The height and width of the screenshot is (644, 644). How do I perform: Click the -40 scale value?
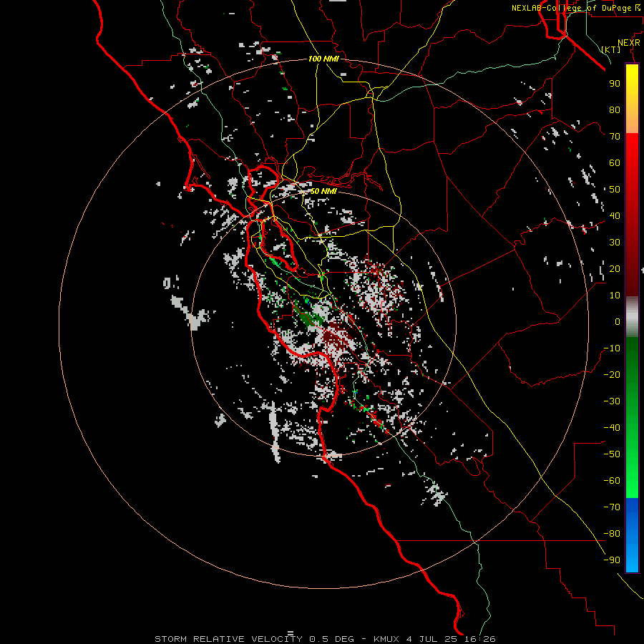[x=612, y=428]
